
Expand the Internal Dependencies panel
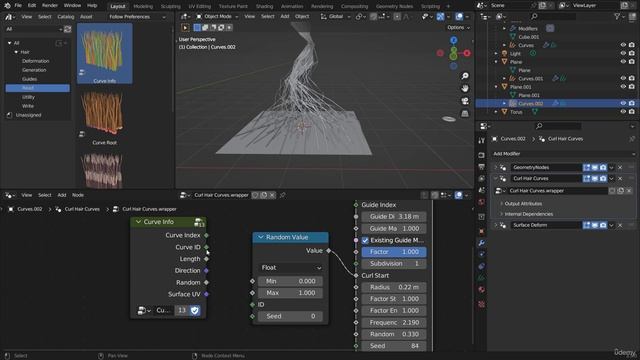[528, 214]
